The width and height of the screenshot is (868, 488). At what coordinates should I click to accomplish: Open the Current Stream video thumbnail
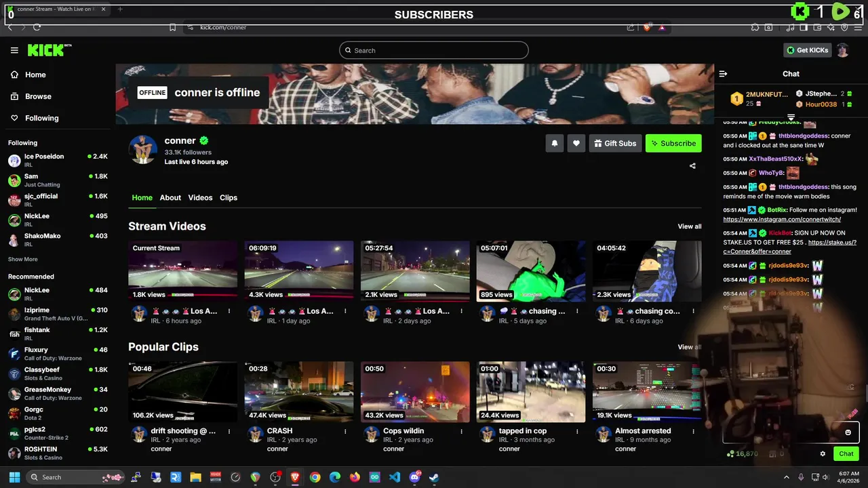[183, 271]
